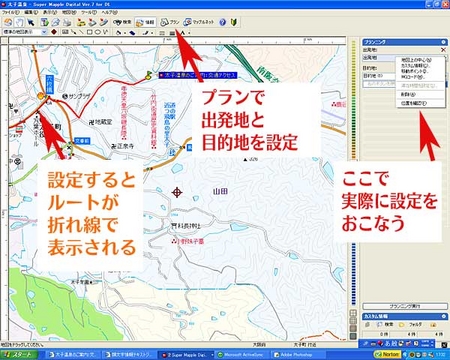Select the arrow pointer tool
The width and height of the screenshot is (450, 360).
point(31,22)
